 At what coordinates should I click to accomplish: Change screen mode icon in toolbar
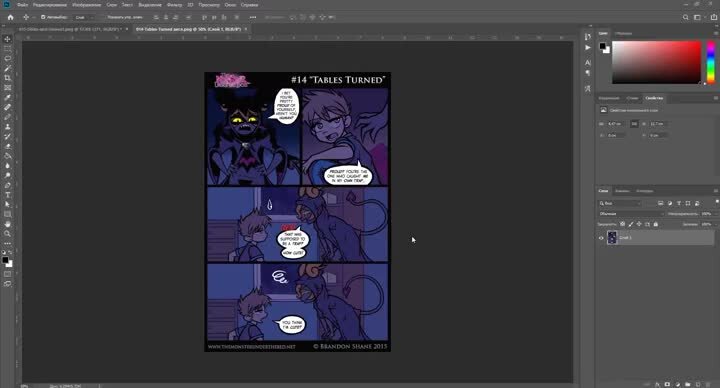coord(7,284)
